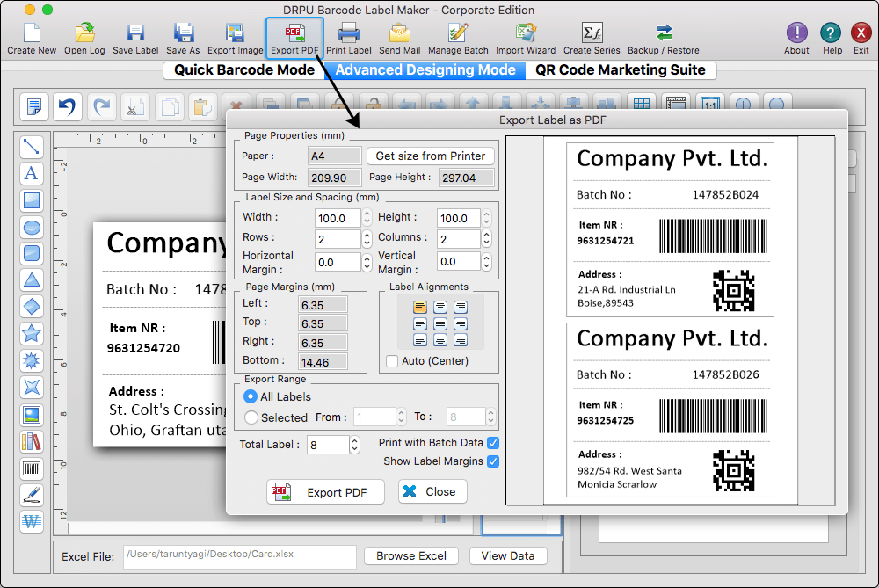
Task: Select the Barcode tool in sidebar
Action: [32, 468]
